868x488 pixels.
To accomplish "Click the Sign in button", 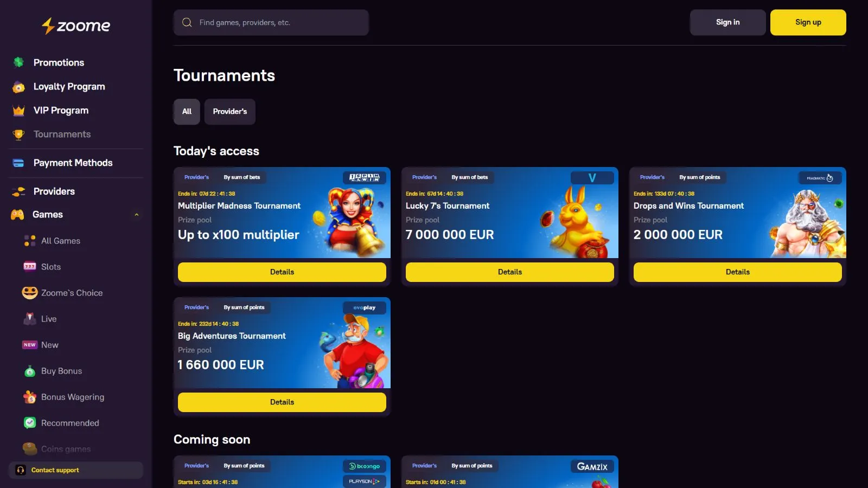I will click(728, 22).
